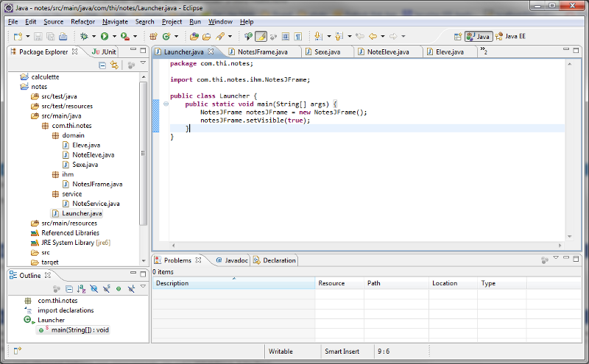Image resolution: width=589 pixels, height=364 pixels.
Task: Select NoteService.java in Package Explorer
Action: pos(96,204)
